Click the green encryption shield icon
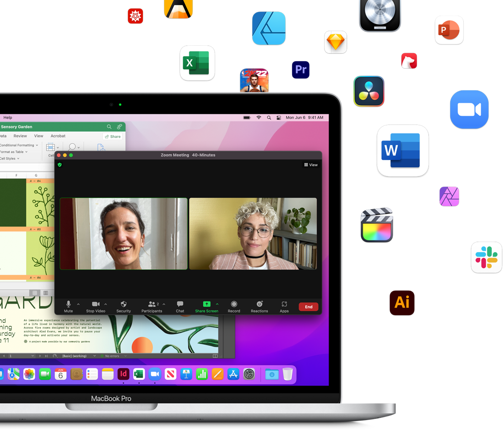This screenshot has height=431, width=504. pos(60,165)
